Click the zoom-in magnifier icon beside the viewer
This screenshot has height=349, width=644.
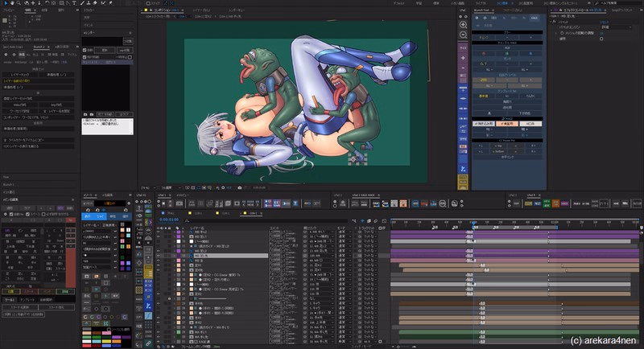[463, 24]
